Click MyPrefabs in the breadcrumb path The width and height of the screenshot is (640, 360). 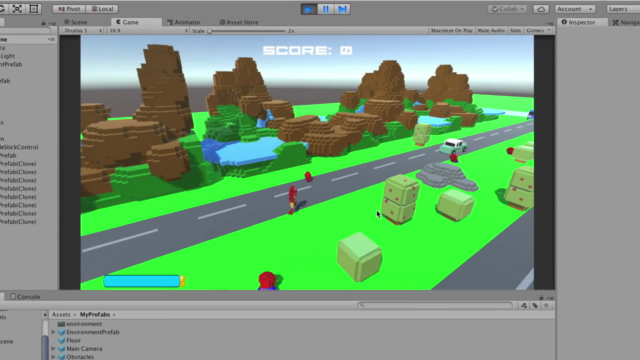tap(95, 315)
